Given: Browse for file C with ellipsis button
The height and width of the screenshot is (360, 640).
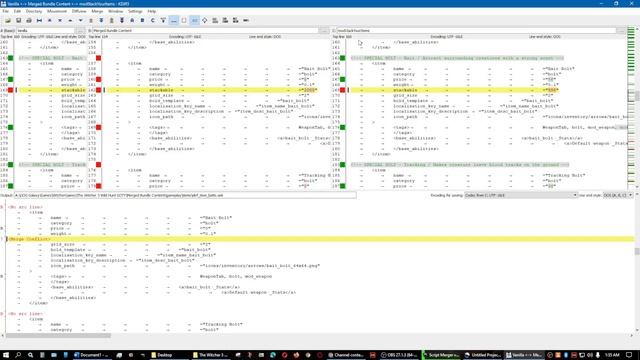Looking at the screenshot, I should tap(621, 31).
